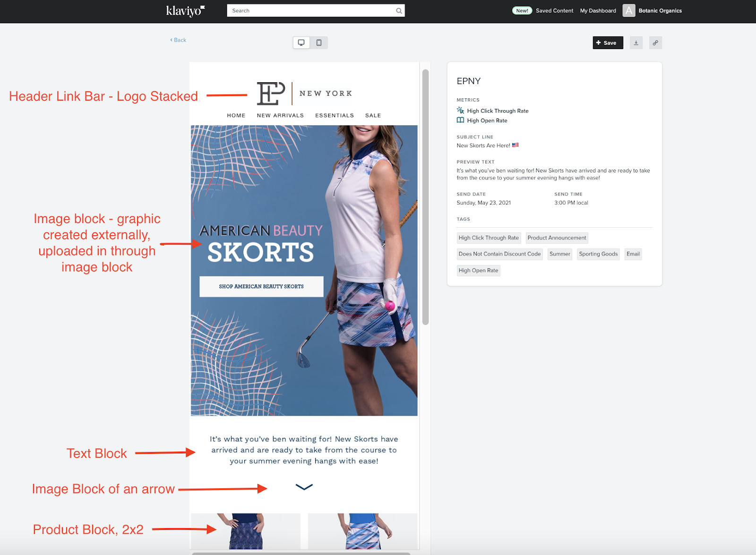The width and height of the screenshot is (756, 555).
Task: Select the Product Announcement tag
Action: [557, 238]
